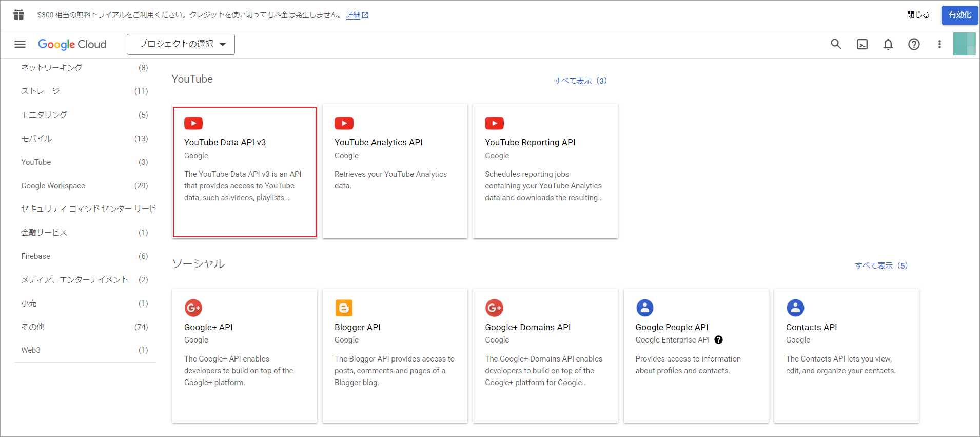980x437 pixels.
Task: Click the (74) count beside その他
Action: [x=141, y=327]
